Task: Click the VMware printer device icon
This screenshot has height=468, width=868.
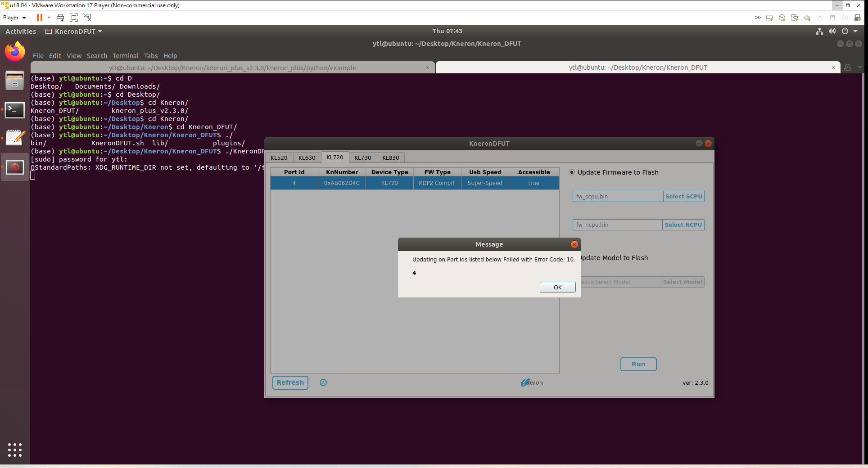Action: point(858,18)
